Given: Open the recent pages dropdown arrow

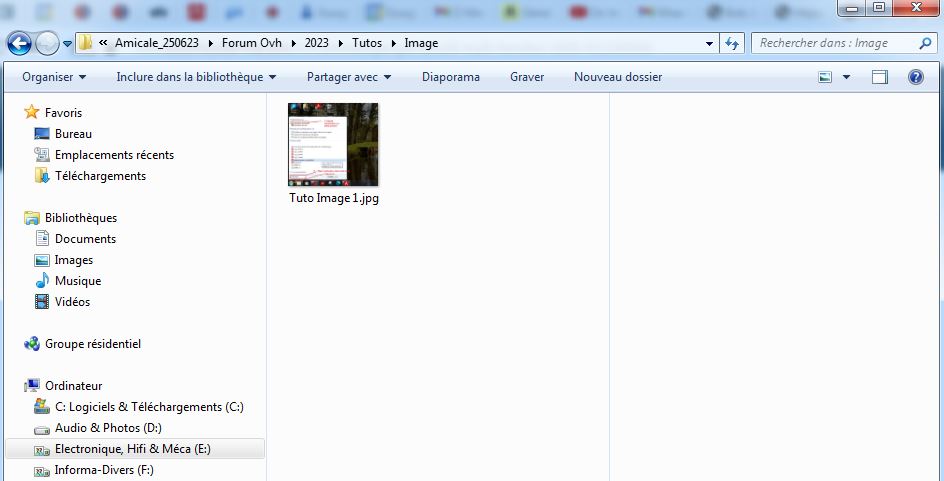Looking at the screenshot, I should click(x=67, y=44).
